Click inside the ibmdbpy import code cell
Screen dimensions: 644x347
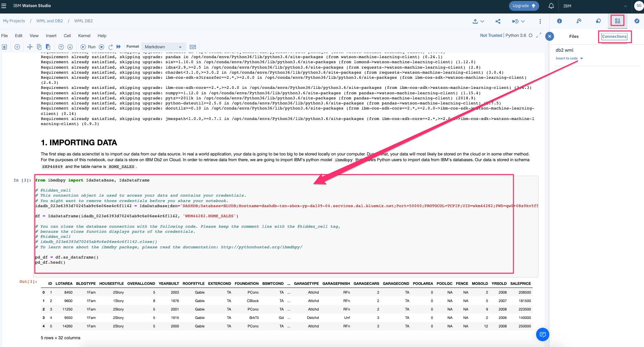tap(286, 226)
